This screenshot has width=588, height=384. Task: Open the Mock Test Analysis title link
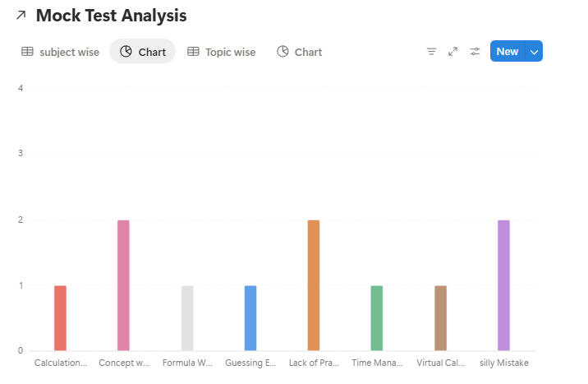pyautogui.click(x=111, y=16)
